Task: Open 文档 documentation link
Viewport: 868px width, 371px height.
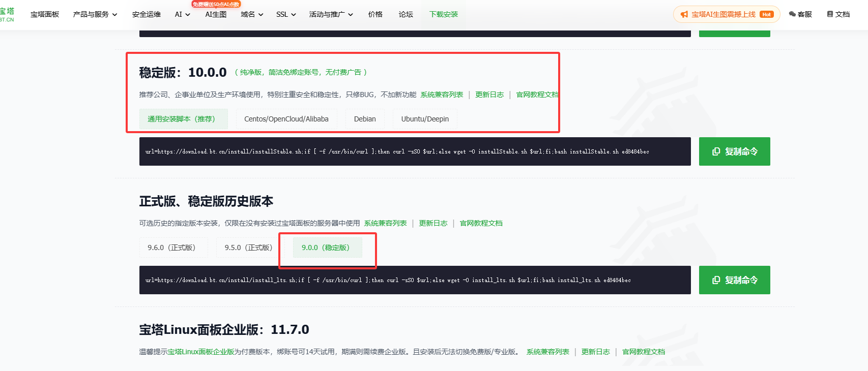Action: pyautogui.click(x=838, y=14)
